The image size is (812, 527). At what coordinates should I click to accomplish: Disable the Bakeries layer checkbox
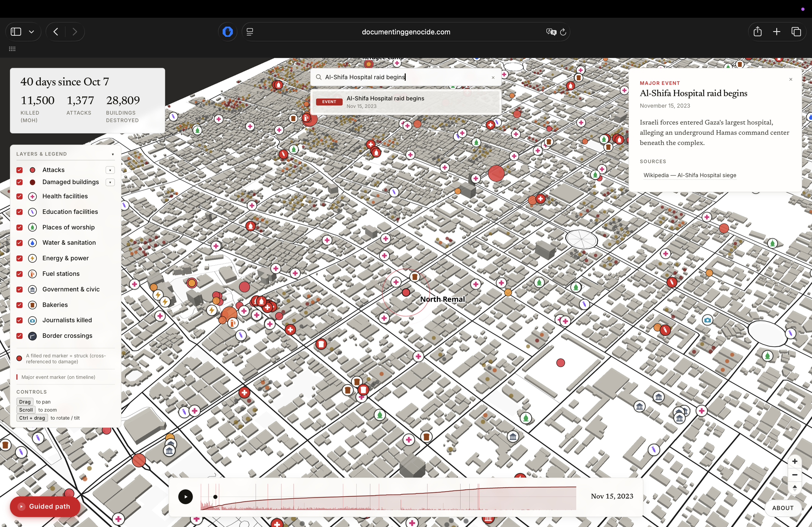(x=19, y=305)
